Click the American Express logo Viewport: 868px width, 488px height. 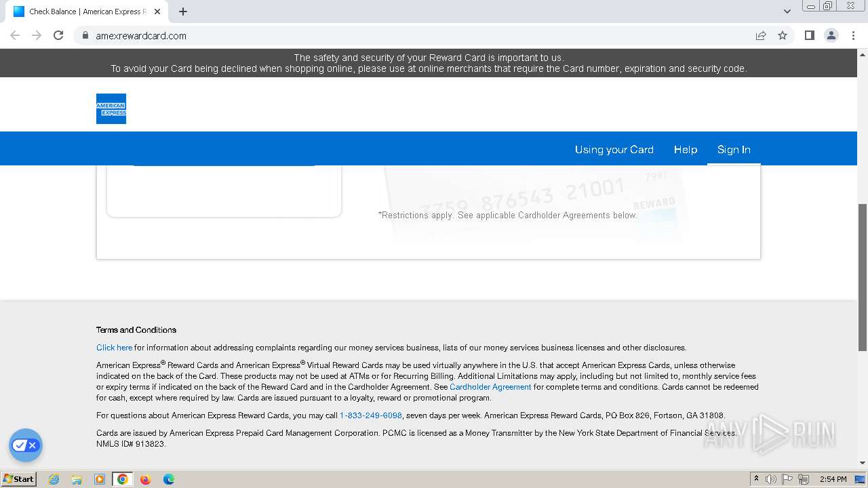click(111, 108)
